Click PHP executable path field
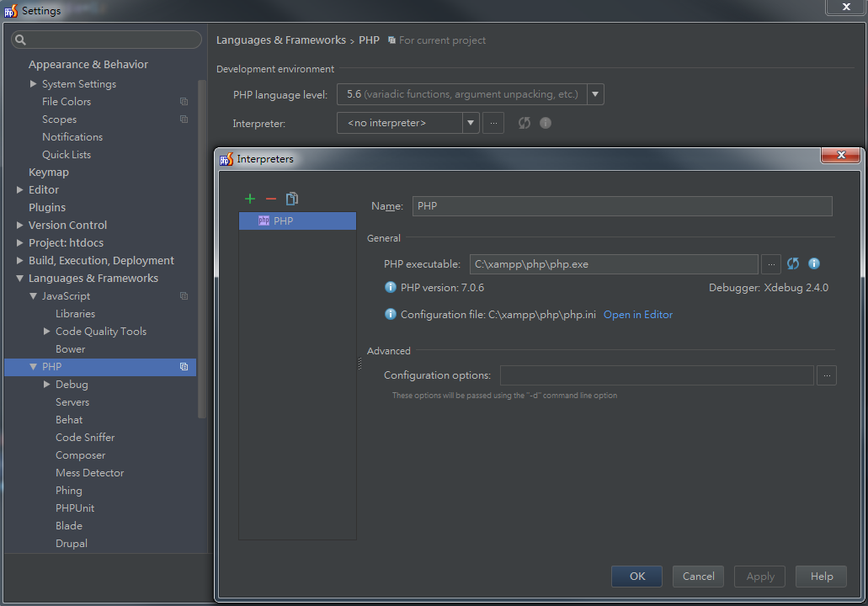 (x=614, y=264)
